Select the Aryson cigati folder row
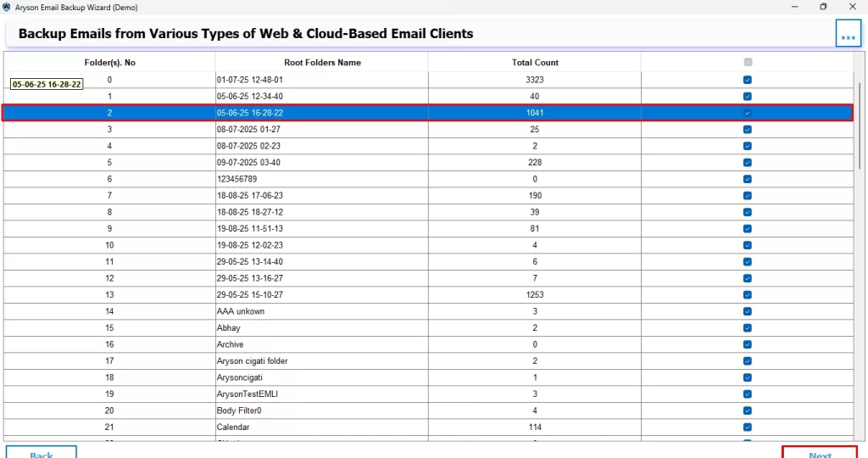 [322, 361]
